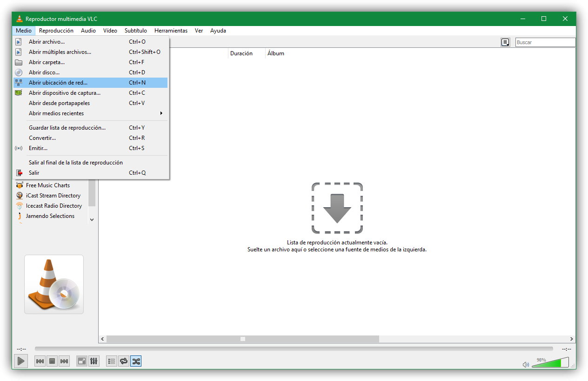Choose Guardar lista de reproducción...
The width and height of the screenshot is (588, 381).
(91, 128)
